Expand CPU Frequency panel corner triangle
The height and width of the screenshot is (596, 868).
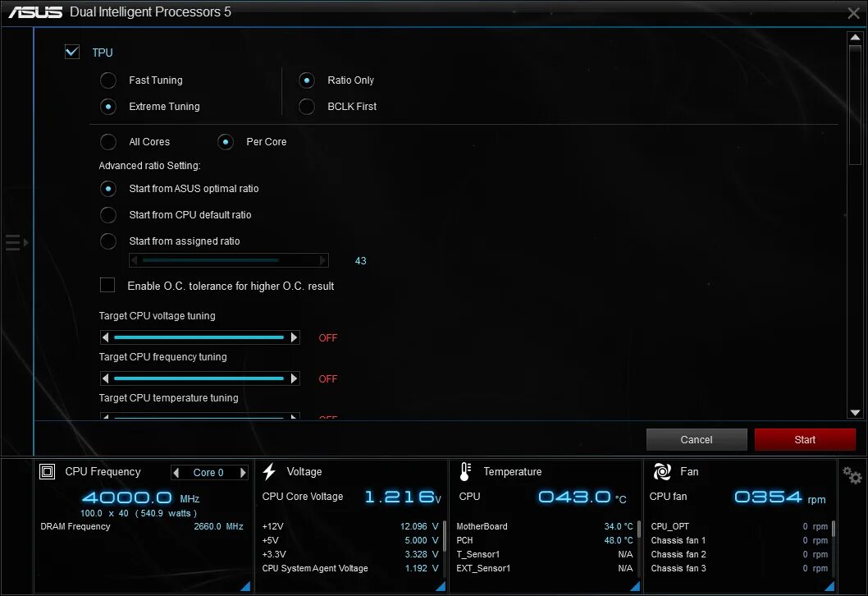[x=246, y=586]
